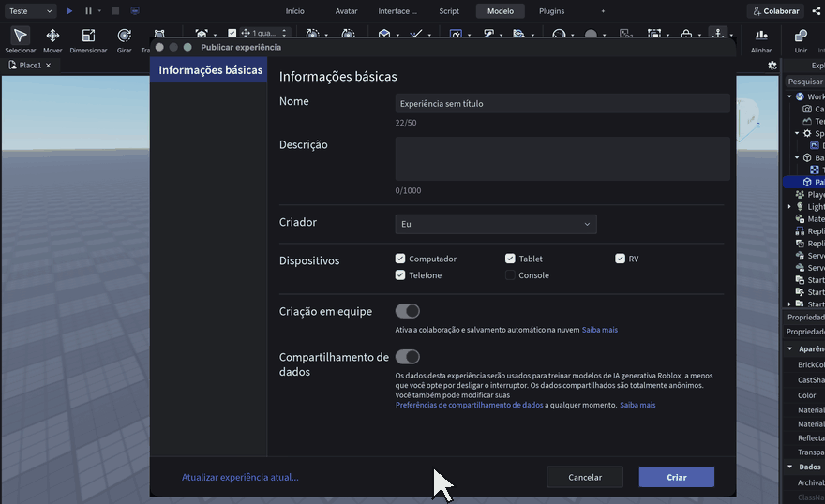Viewport: 825px width, 504px height.
Task: Toggle the snap-to-grid checkbox in toolbar
Action: tap(232, 33)
